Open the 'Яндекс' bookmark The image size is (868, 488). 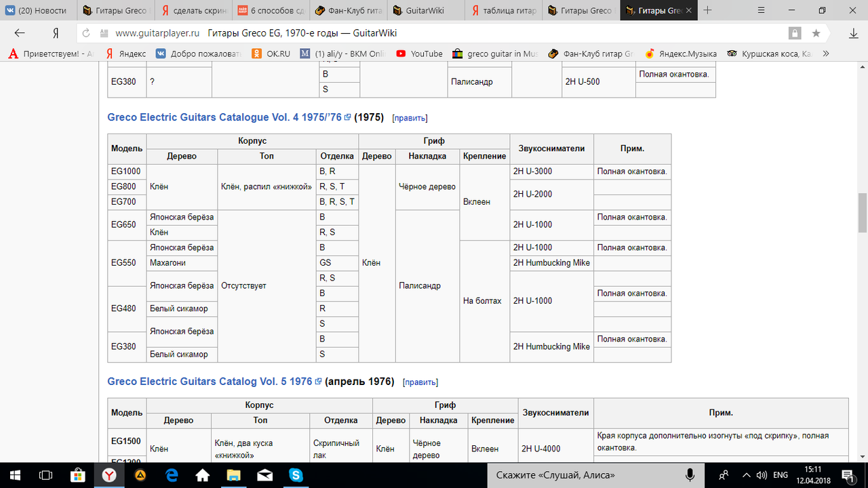125,54
